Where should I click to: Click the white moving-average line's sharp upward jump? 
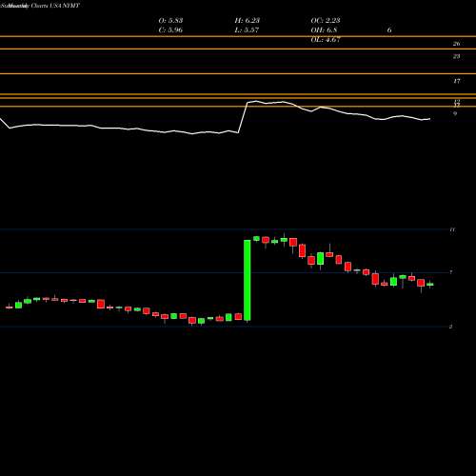243,117
